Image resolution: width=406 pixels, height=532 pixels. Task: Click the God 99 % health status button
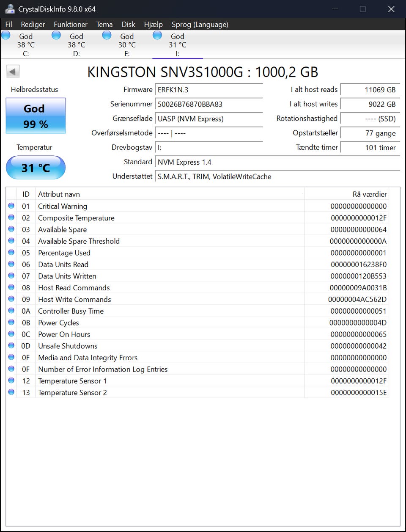point(36,116)
